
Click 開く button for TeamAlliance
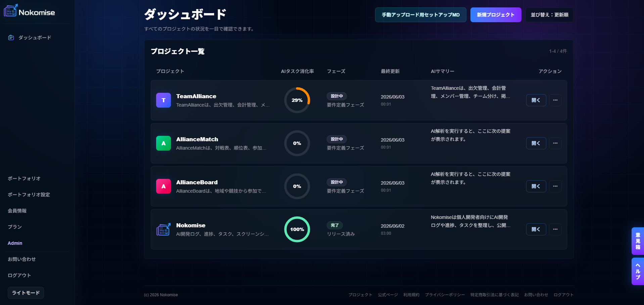[x=536, y=100]
